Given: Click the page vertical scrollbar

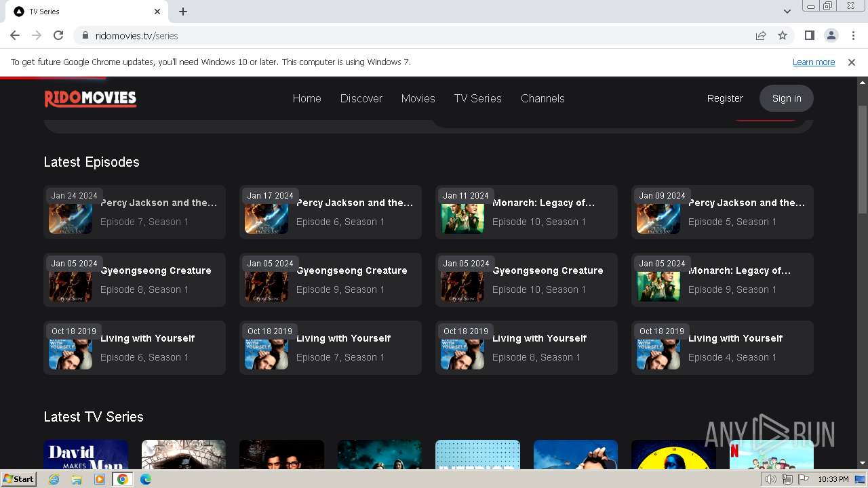Looking at the screenshot, I should (x=862, y=159).
